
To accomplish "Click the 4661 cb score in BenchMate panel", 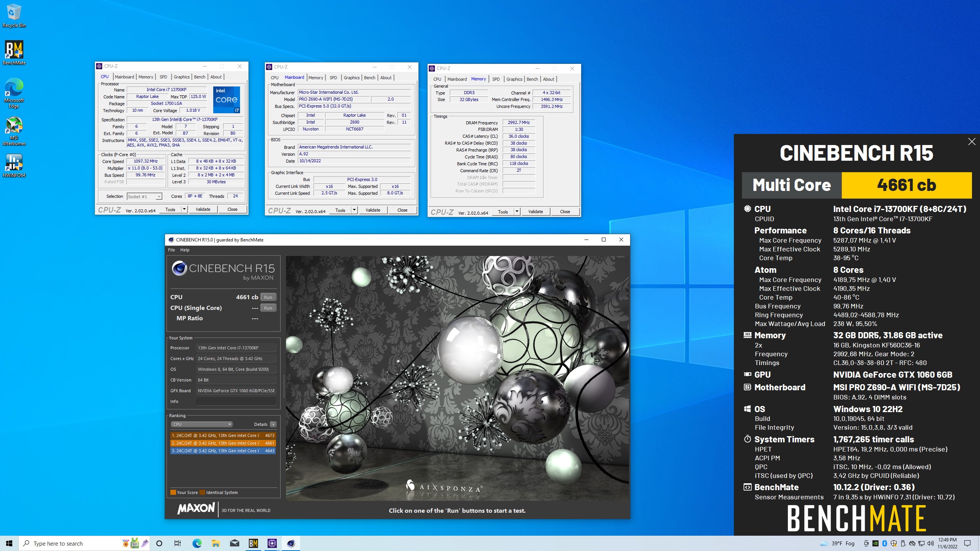I will click(906, 185).
